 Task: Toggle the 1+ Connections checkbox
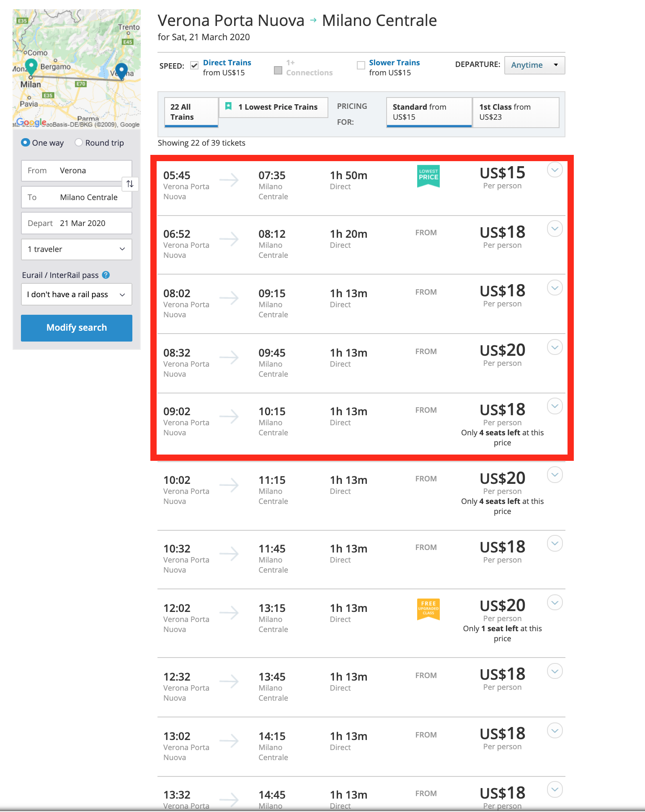[278, 70]
